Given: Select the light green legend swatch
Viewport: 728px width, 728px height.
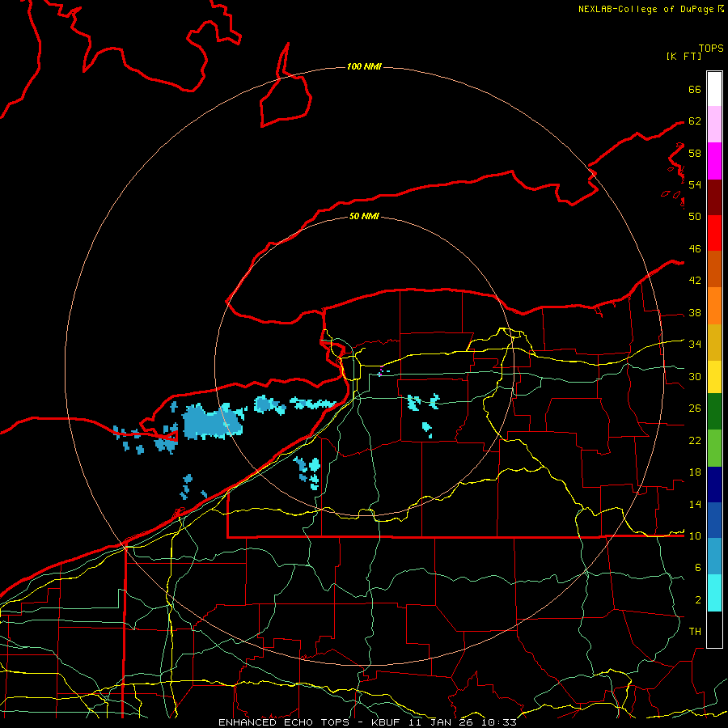Looking at the screenshot, I should [714, 448].
